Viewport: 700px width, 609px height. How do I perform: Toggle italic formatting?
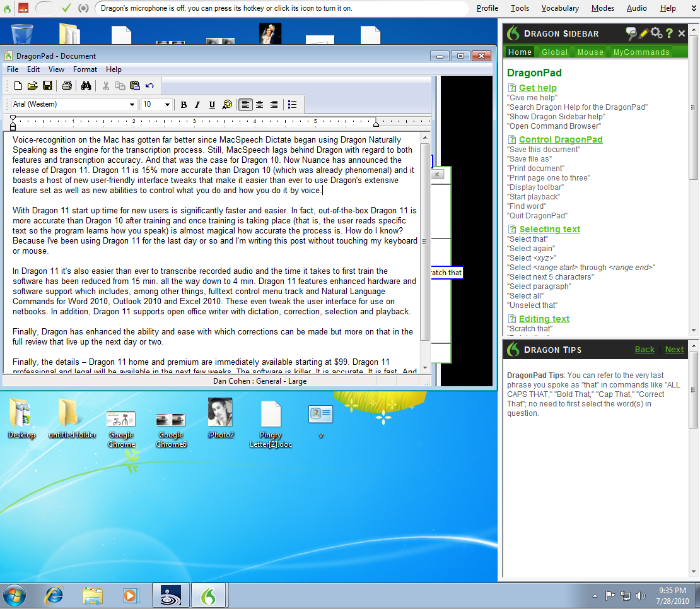click(197, 105)
